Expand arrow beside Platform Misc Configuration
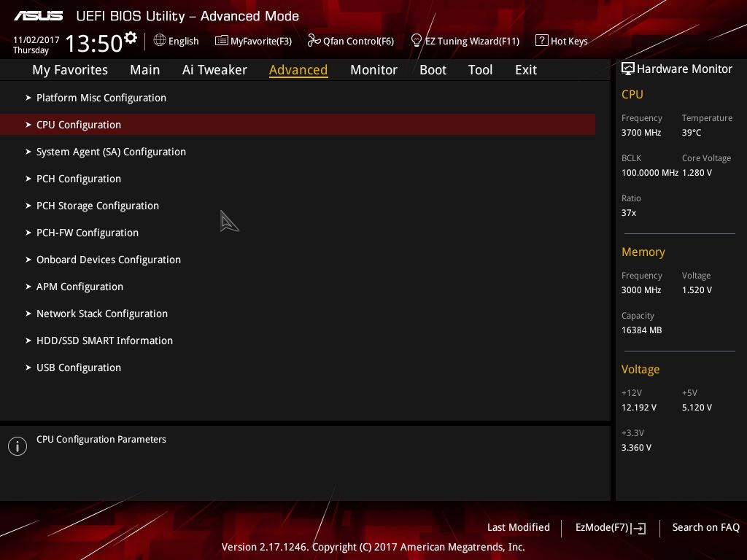747x560 pixels. (28, 98)
